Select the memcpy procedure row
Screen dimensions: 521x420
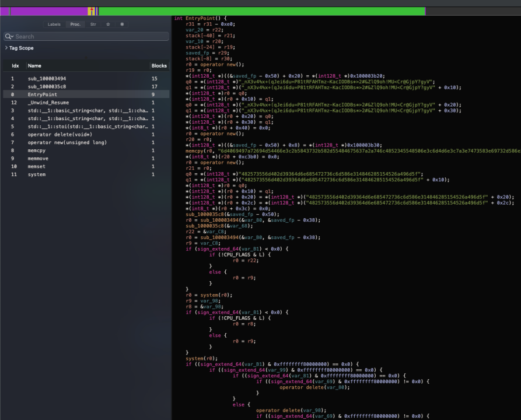pos(86,150)
